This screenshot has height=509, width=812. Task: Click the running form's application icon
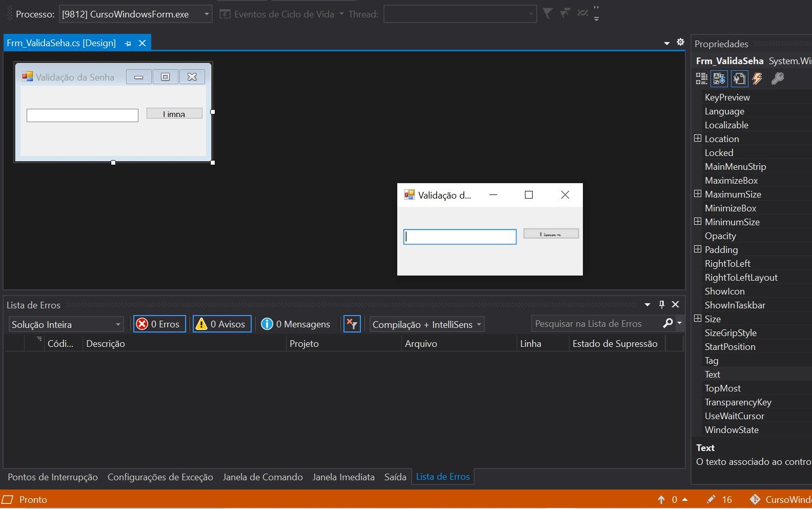coord(409,194)
